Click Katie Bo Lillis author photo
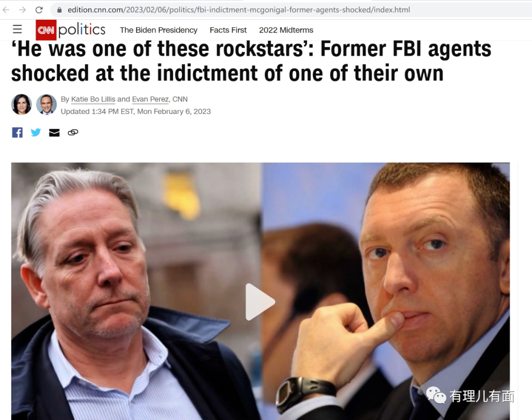The width and height of the screenshot is (532, 420). coord(21,104)
